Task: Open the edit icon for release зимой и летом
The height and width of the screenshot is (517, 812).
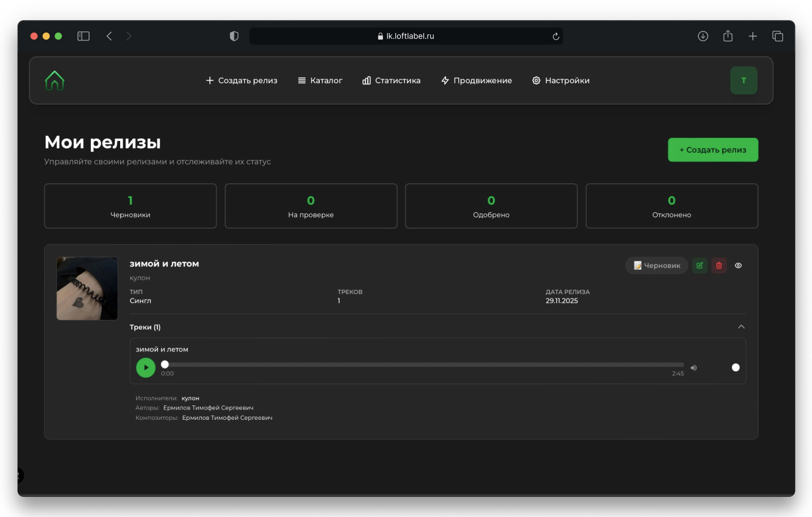Action: (699, 265)
